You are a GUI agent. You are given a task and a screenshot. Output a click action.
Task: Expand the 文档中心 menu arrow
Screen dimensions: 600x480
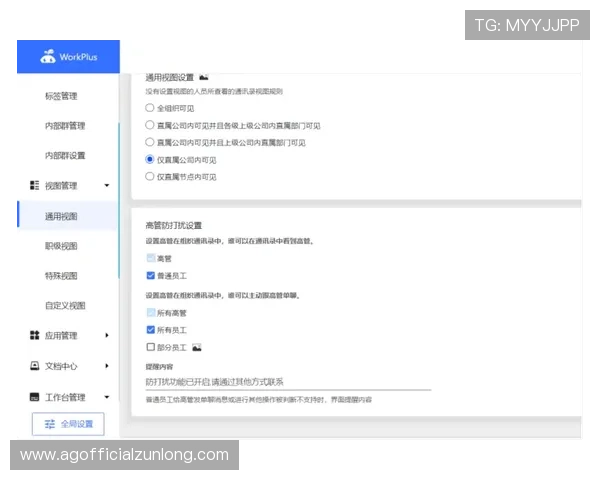[107, 366]
